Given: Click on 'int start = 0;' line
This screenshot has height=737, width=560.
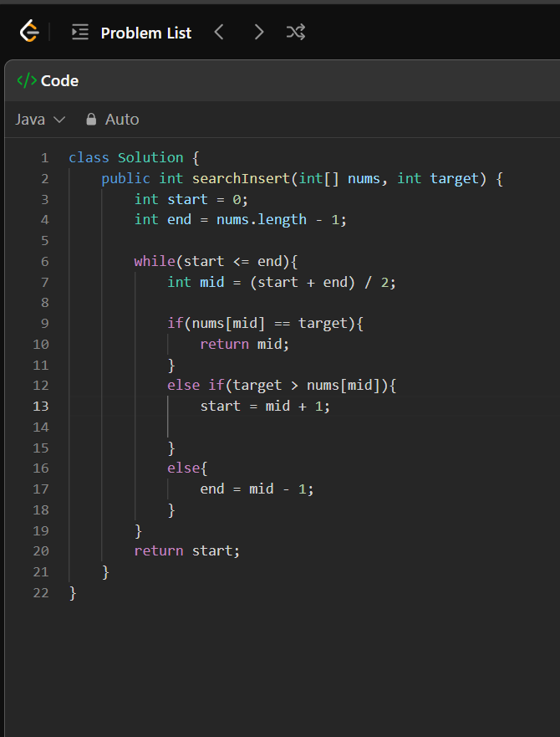Looking at the screenshot, I should pyautogui.click(x=191, y=199).
